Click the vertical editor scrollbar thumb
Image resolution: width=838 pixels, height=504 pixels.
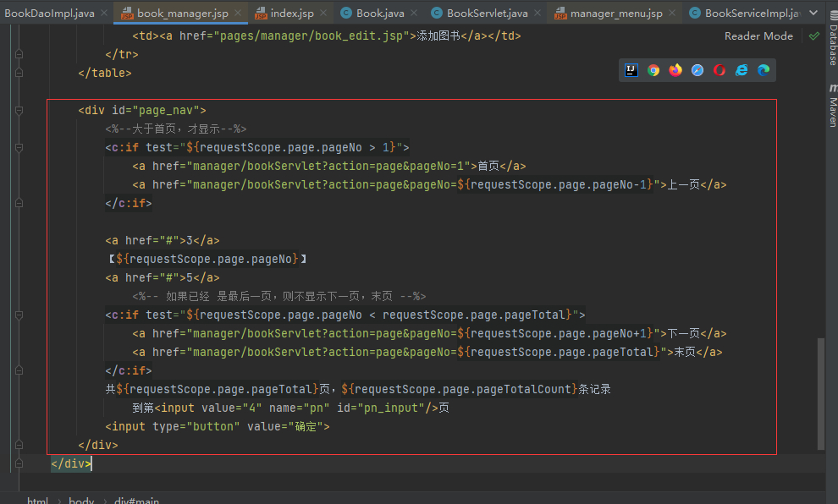click(x=819, y=393)
